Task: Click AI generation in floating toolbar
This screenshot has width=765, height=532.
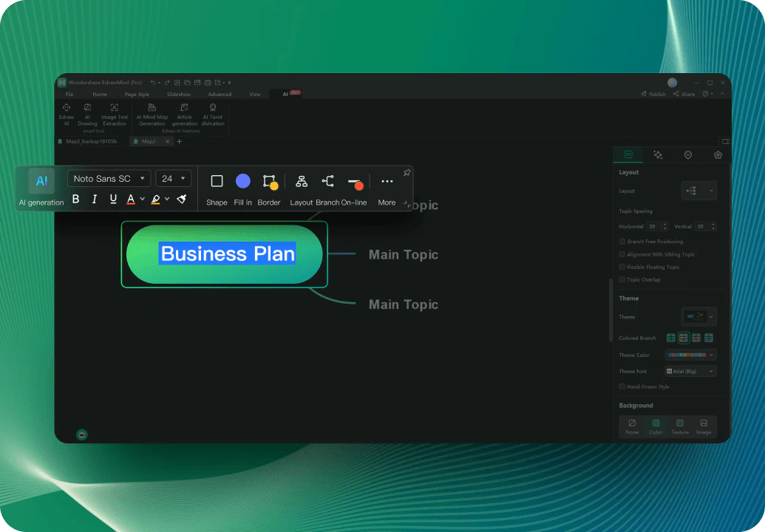Action: pos(41,188)
